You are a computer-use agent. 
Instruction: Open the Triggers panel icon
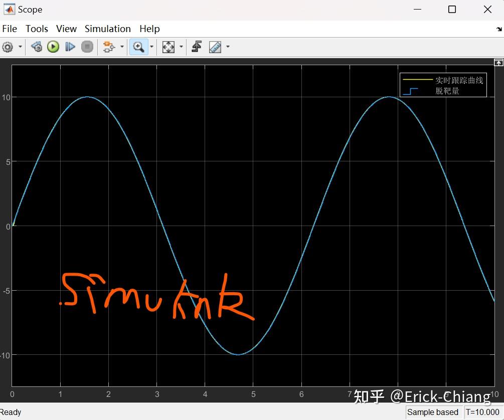(196, 47)
